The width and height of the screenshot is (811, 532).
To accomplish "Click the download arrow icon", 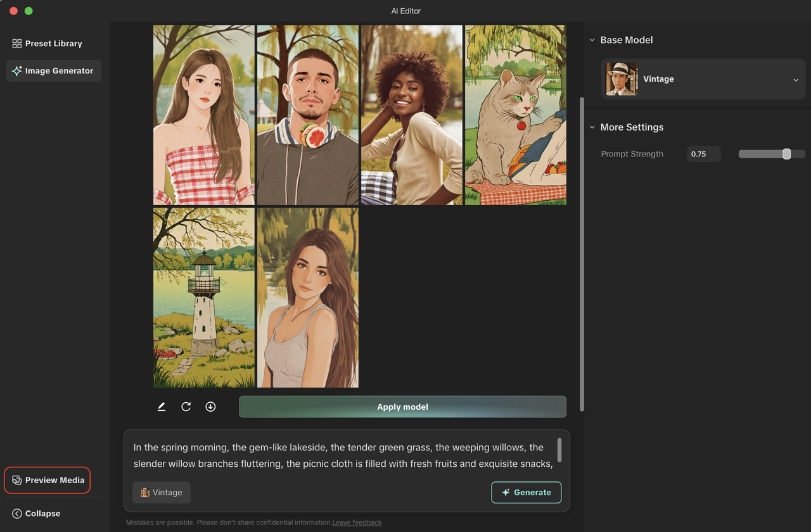I will pos(210,407).
